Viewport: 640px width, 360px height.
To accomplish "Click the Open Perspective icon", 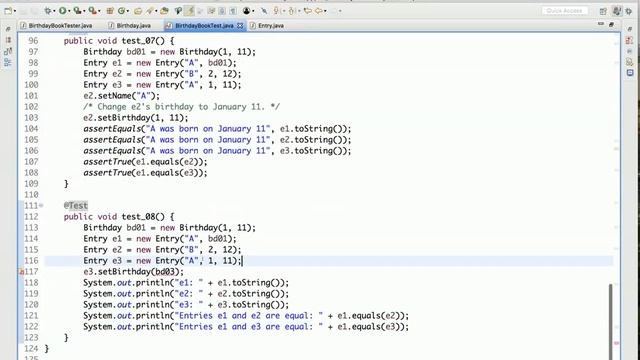I will pos(603,11).
